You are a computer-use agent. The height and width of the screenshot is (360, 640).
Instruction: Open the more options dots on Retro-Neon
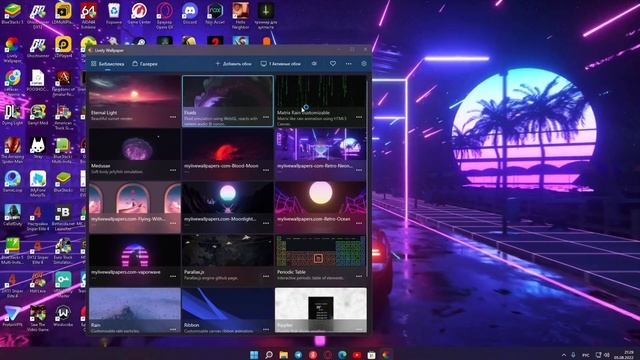[359, 170]
